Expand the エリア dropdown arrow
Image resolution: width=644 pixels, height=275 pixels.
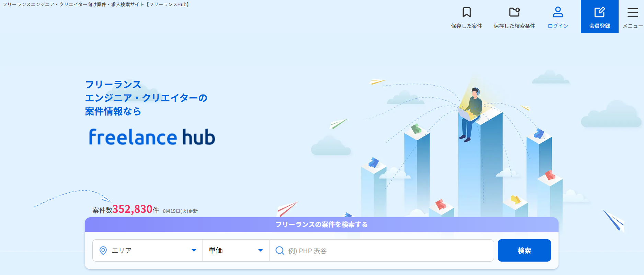194,250
